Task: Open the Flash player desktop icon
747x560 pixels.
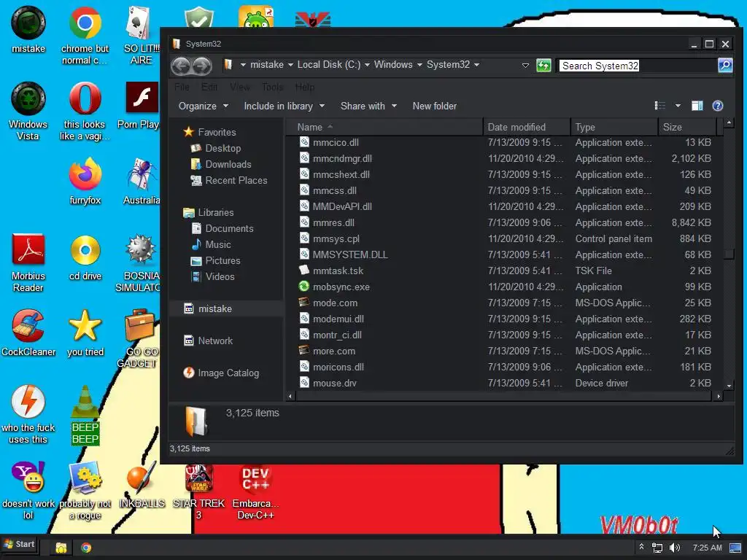Action: (x=139, y=105)
